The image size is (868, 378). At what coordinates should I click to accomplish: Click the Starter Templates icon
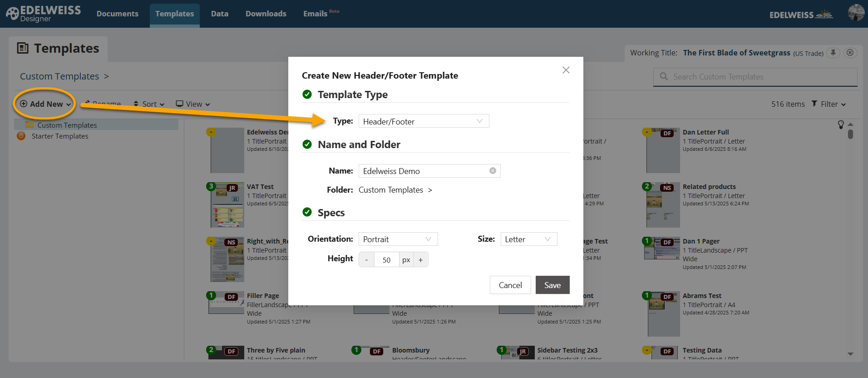coord(21,136)
